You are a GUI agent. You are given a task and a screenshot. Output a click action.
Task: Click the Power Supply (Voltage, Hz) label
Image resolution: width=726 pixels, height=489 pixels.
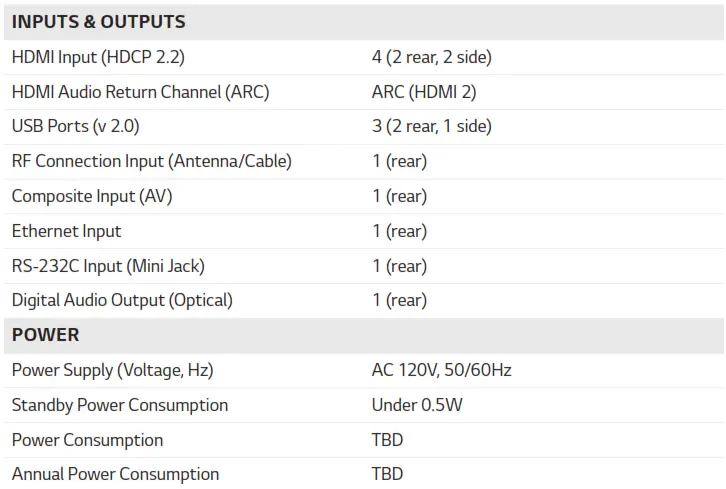click(x=112, y=370)
